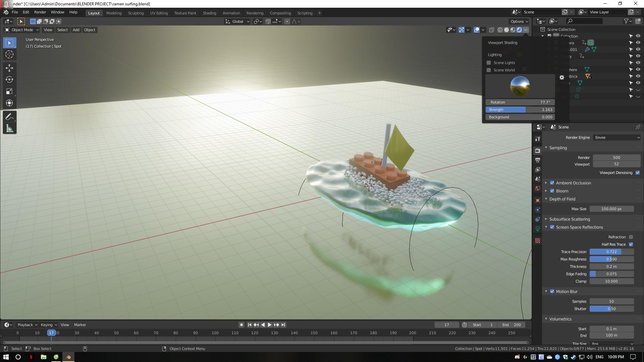
Task: Adjust the Motion Blur Shutter slider
Action: [x=611, y=309]
